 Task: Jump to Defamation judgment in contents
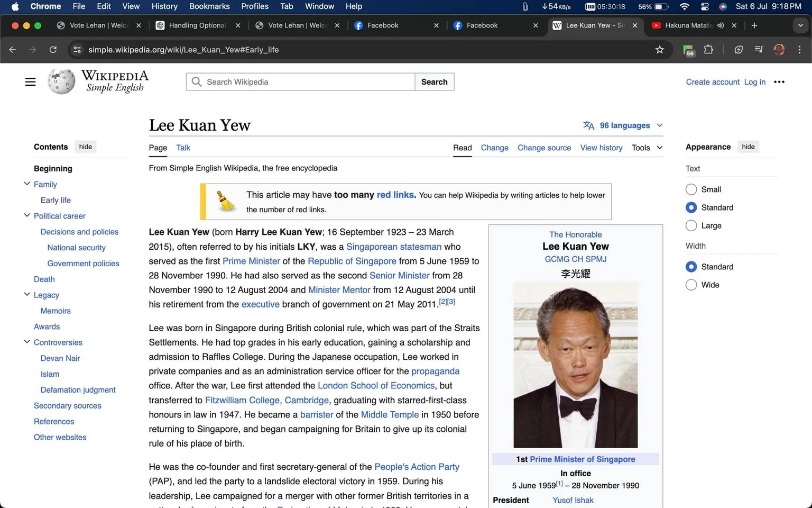coord(78,390)
